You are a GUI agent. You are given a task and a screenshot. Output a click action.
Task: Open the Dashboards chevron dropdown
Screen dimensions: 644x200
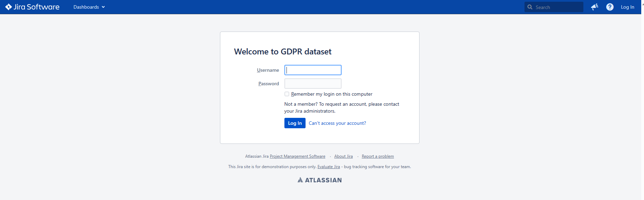(x=103, y=7)
